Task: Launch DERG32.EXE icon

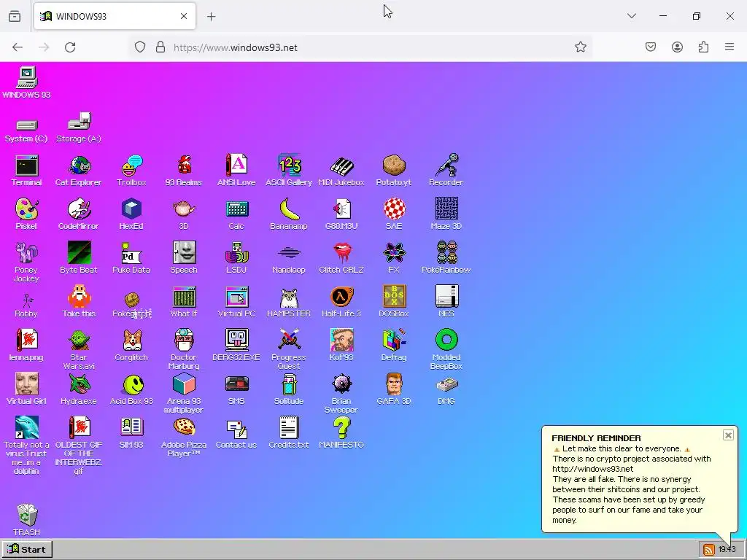Action: pyautogui.click(x=237, y=341)
